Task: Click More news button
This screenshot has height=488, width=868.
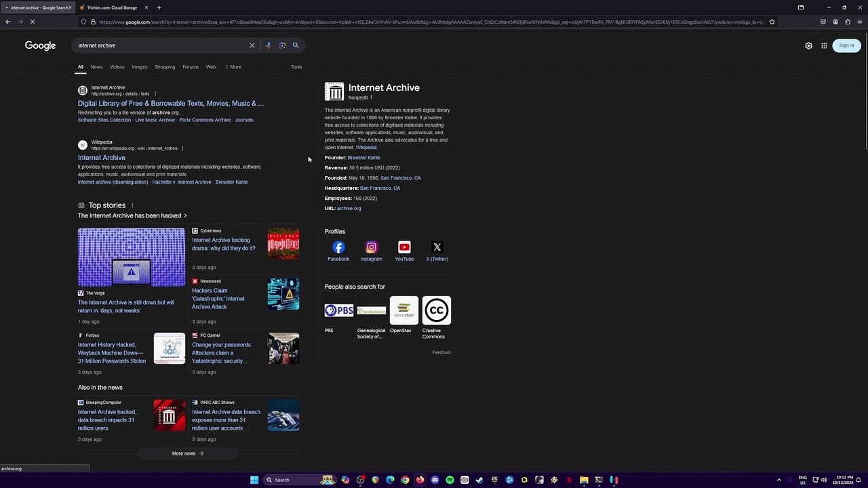Action: coord(188,453)
